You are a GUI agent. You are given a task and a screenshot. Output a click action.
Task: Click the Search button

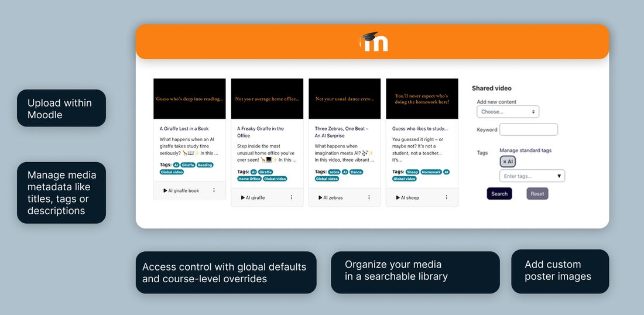pos(499,194)
